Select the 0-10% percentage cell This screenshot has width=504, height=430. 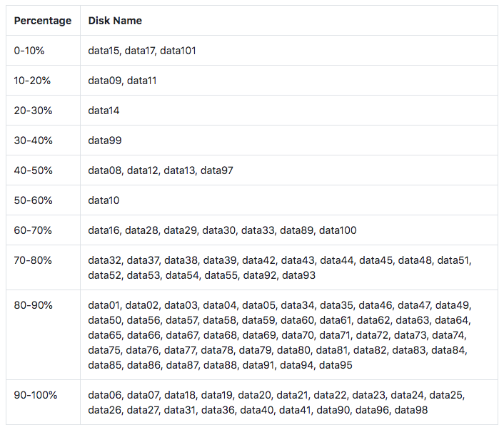[x=43, y=51]
